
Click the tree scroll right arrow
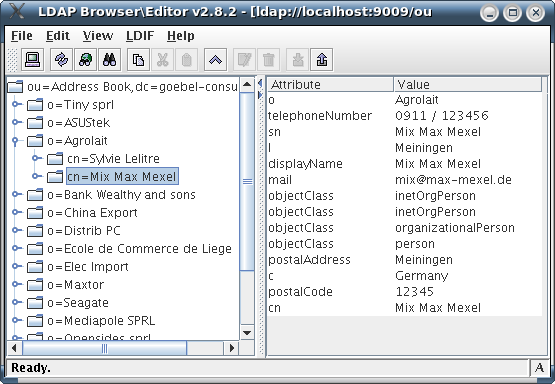(232, 348)
